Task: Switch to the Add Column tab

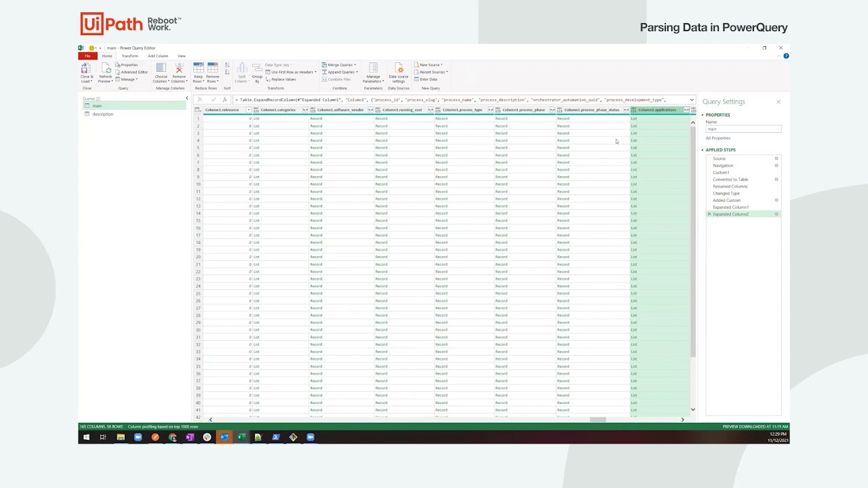Action: (x=158, y=56)
